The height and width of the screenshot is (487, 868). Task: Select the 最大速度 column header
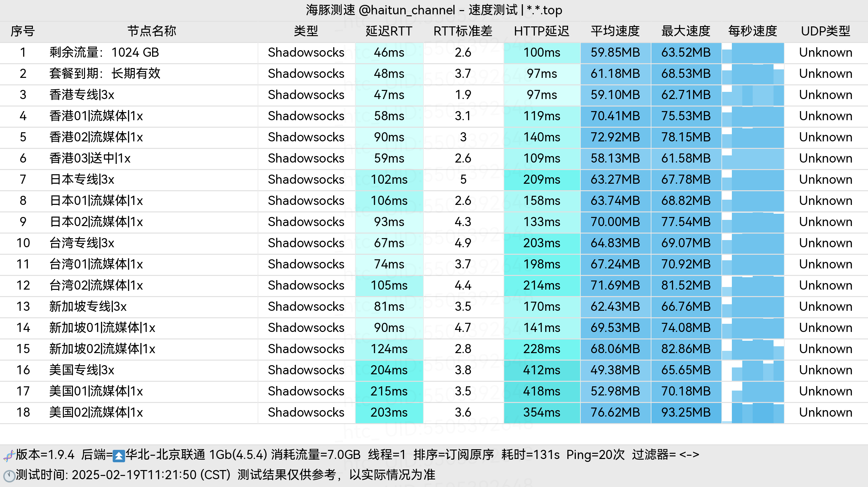click(x=686, y=31)
